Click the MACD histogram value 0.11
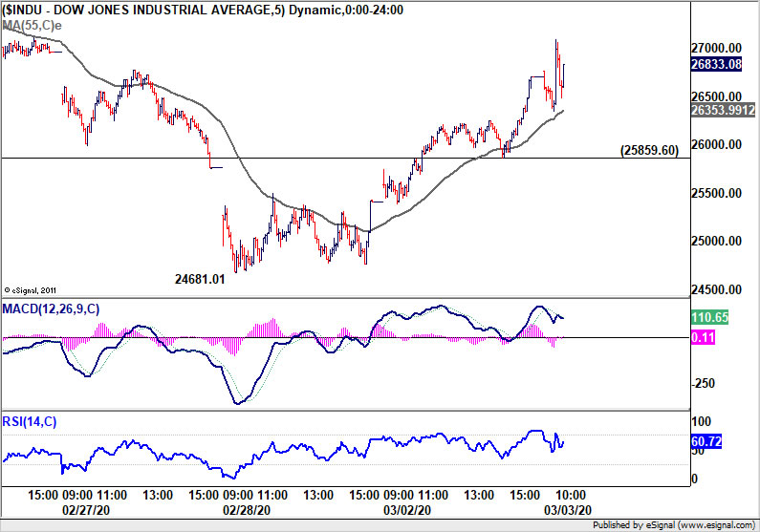The width and height of the screenshot is (760, 532). point(703,337)
